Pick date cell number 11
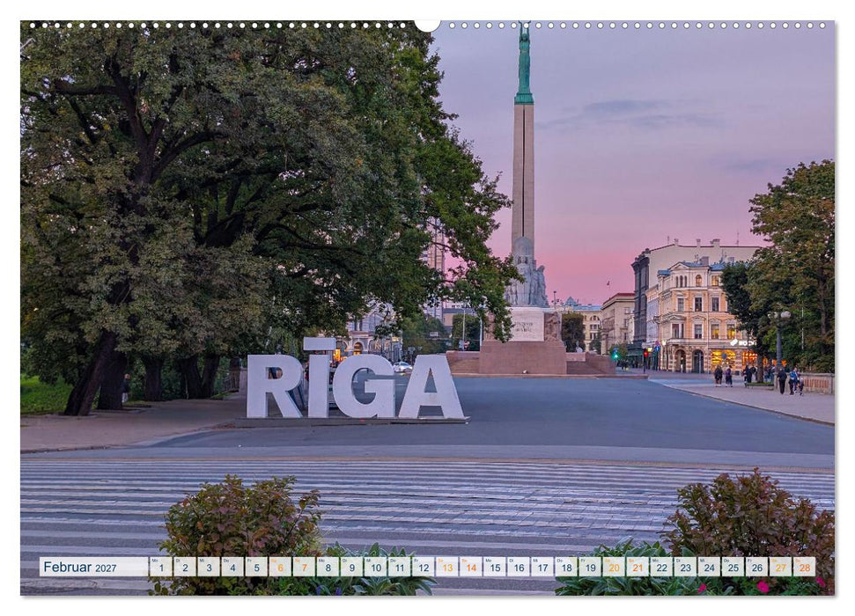Screen dimensions: 855x616 point(400,567)
